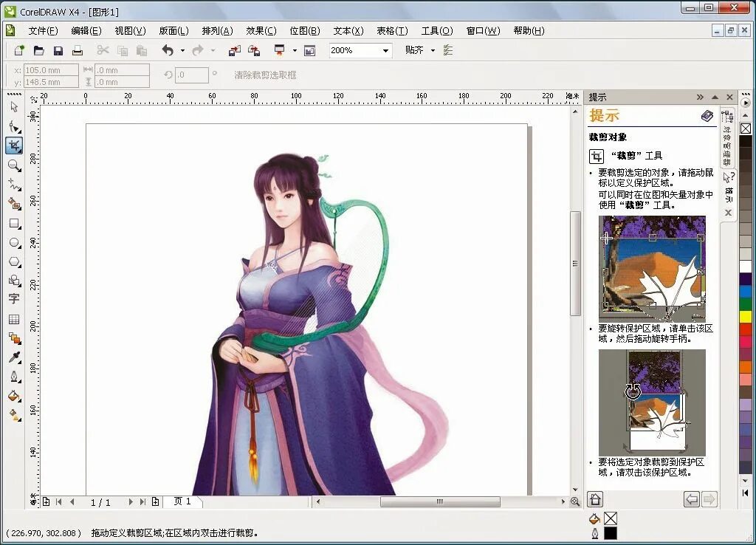
Task: Collapse the 提示 docker with double chevron
Action: pos(700,97)
